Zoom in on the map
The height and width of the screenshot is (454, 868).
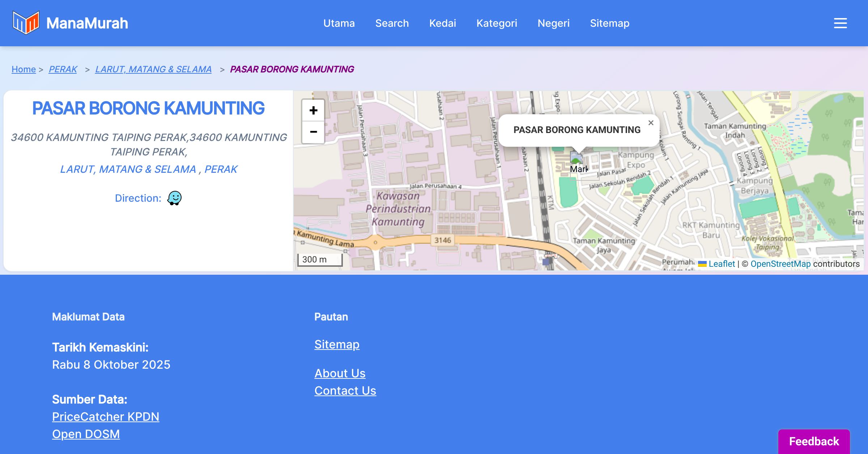pyautogui.click(x=313, y=110)
